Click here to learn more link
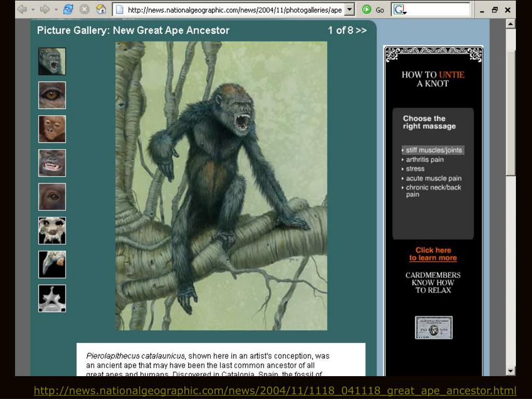 tap(433, 254)
